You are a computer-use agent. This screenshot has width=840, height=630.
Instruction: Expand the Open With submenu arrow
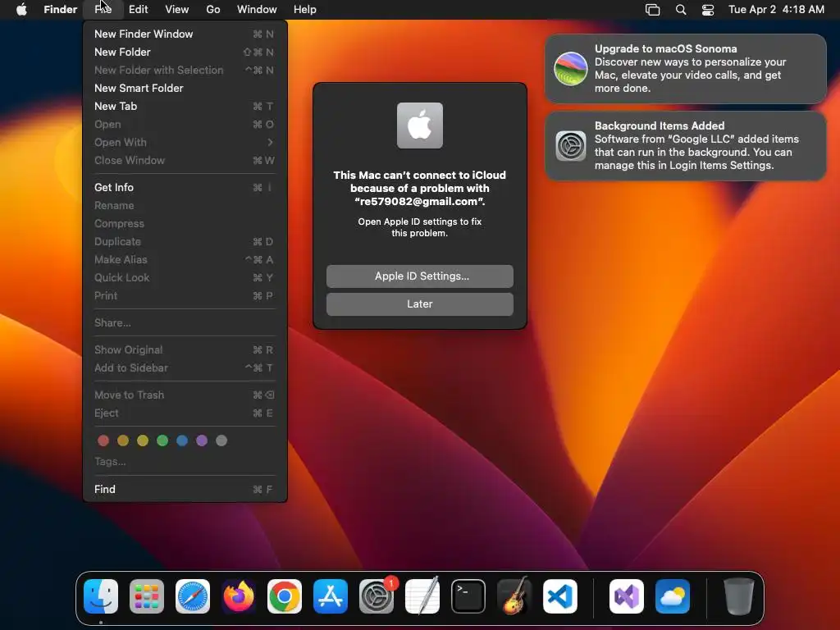270,143
